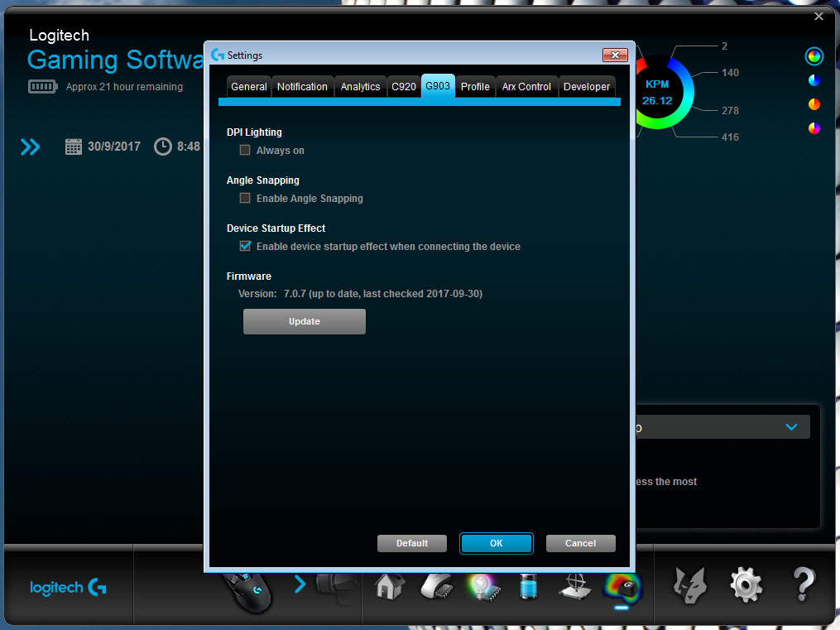Viewport: 840px width, 630px height.
Task: Open input analysis heatmap key icon
Action: tap(622, 589)
